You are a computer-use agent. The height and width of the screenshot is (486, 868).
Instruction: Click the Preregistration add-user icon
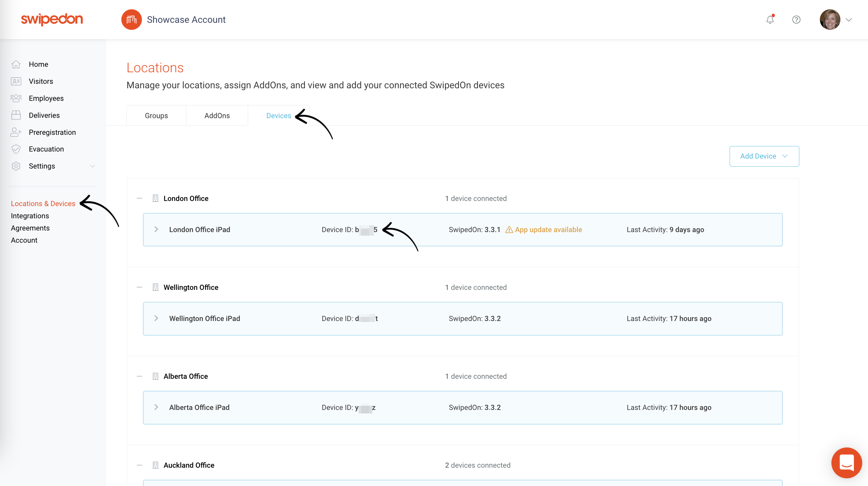pos(16,132)
